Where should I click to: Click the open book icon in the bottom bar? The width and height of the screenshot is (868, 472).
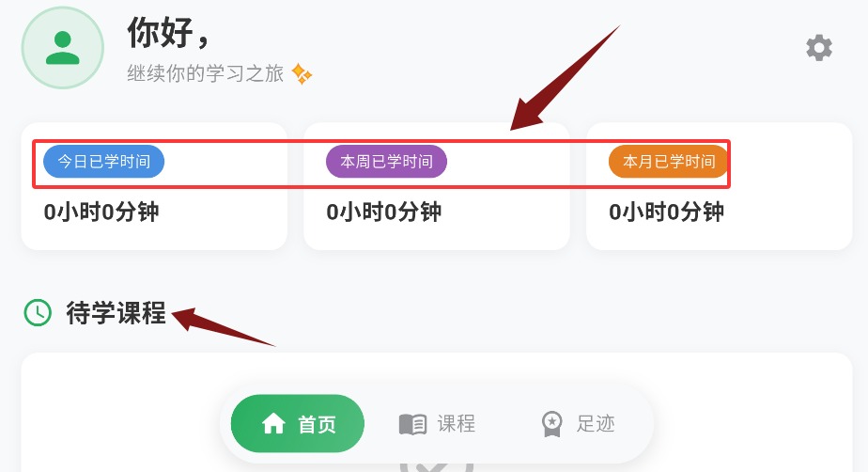[412, 424]
